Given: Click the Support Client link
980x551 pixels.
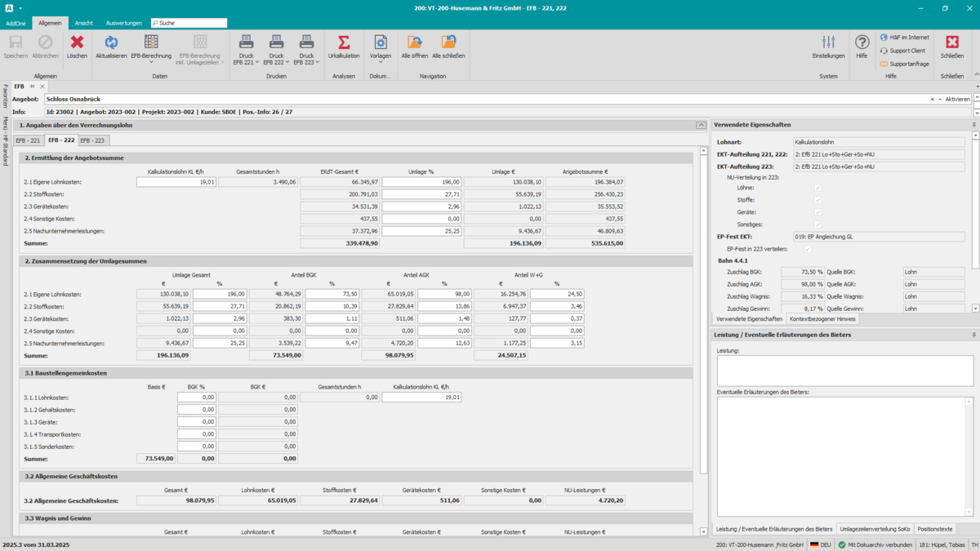Looking at the screenshot, I should (906, 51).
